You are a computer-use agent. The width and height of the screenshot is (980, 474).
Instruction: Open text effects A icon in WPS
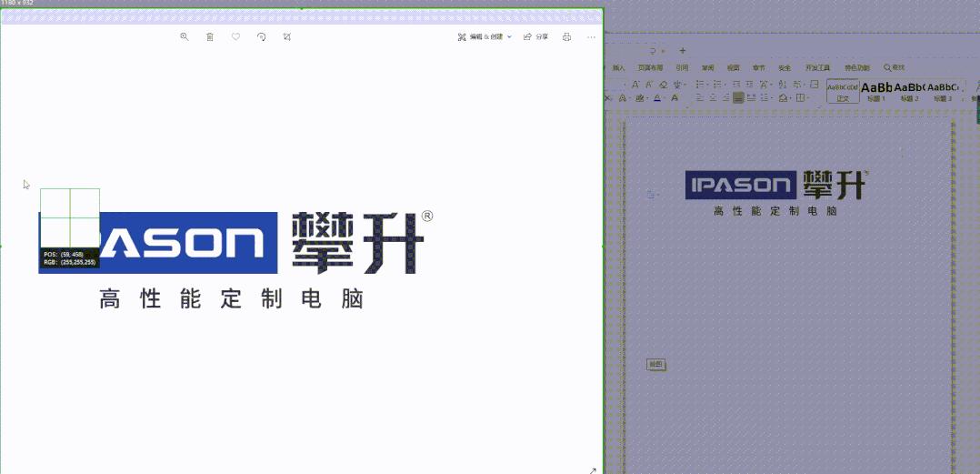[625, 97]
